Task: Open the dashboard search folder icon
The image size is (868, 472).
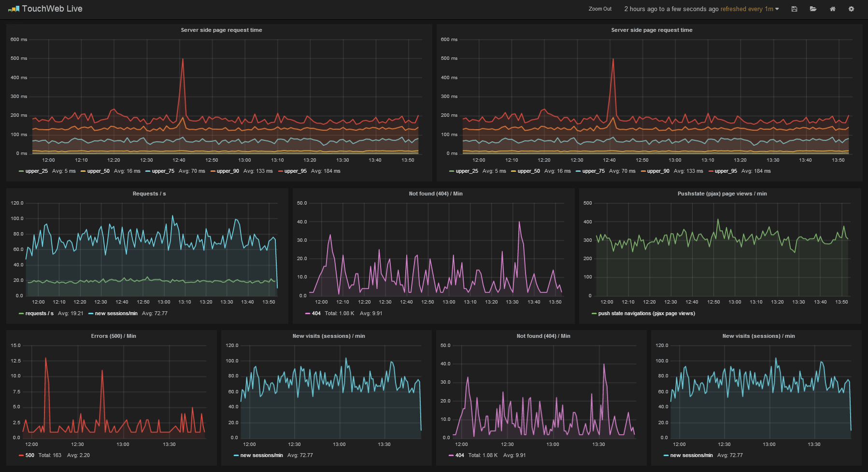Action: pos(813,9)
